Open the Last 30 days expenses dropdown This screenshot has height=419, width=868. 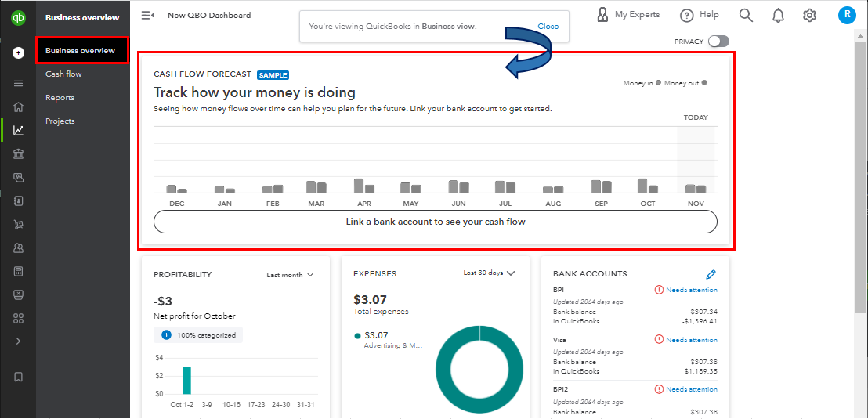pos(489,273)
